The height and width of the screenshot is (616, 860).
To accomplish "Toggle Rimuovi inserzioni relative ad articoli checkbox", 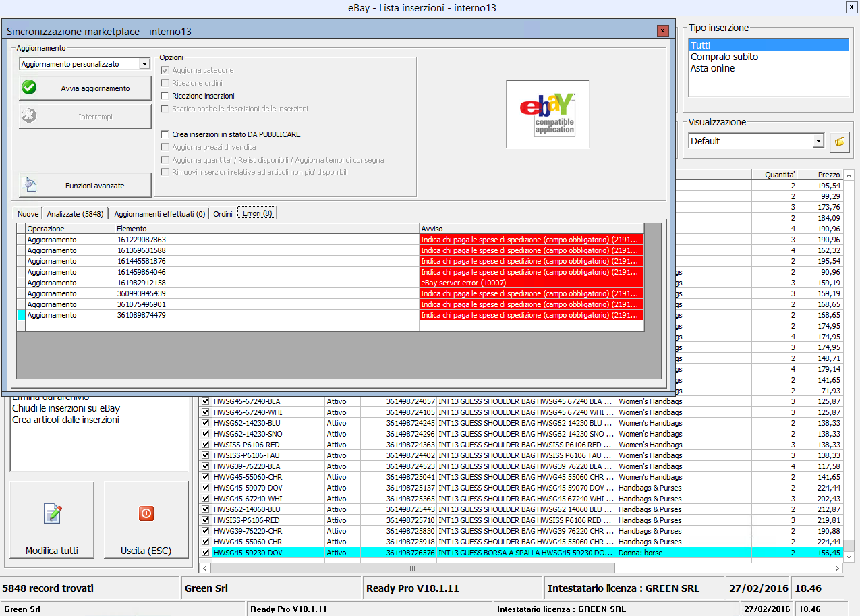I will pos(165,172).
